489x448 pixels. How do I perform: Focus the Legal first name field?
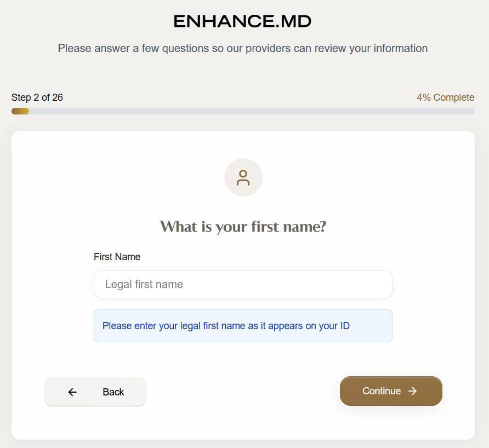[x=243, y=284]
